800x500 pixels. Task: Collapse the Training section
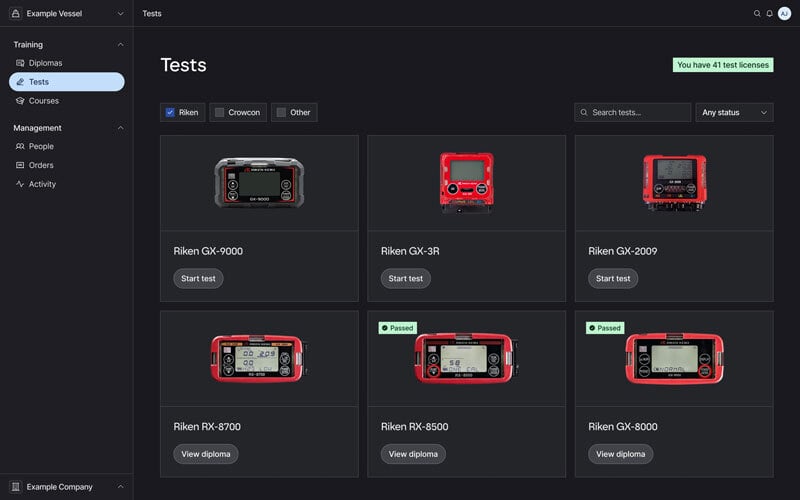tap(121, 44)
